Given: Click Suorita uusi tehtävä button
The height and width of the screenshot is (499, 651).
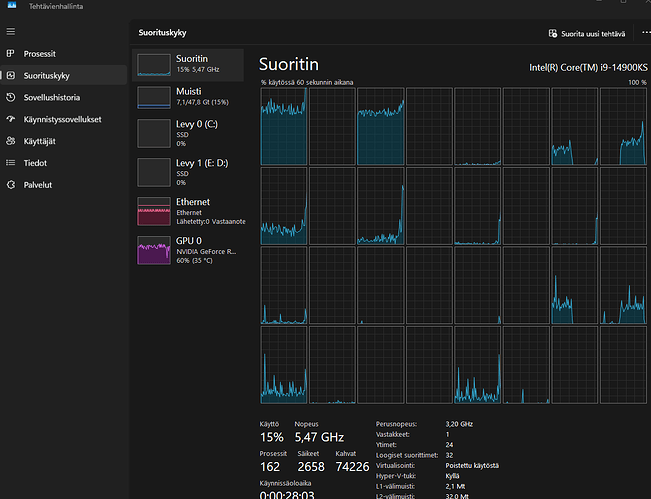Looking at the screenshot, I should 587,34.
